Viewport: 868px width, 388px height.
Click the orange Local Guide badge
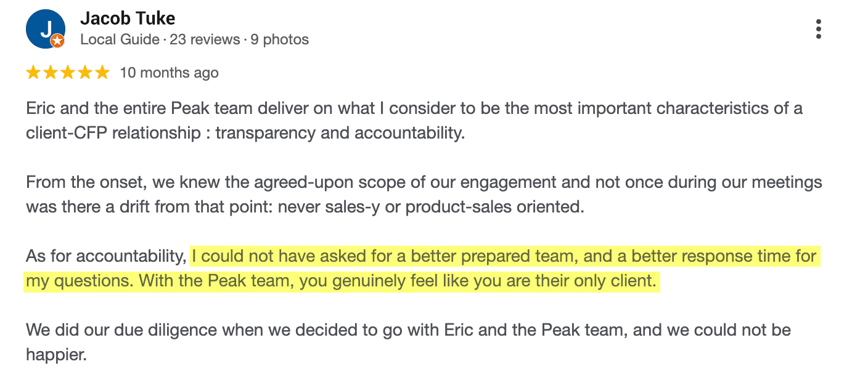point(57,41)
